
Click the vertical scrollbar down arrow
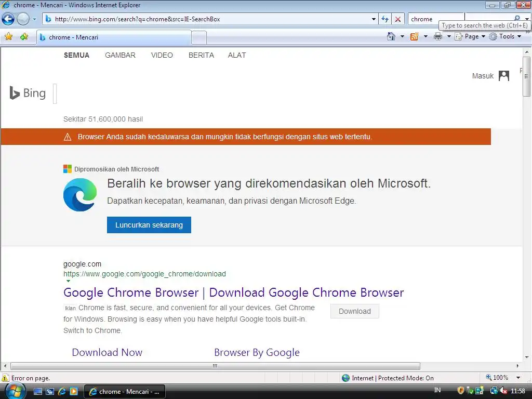tap(527, 357)
